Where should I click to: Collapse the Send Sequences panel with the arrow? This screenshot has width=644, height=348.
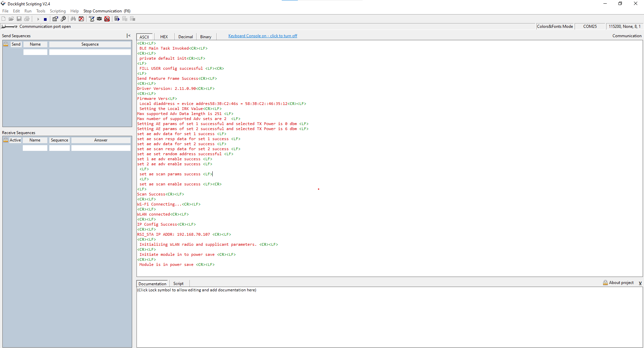coord(128,36)
